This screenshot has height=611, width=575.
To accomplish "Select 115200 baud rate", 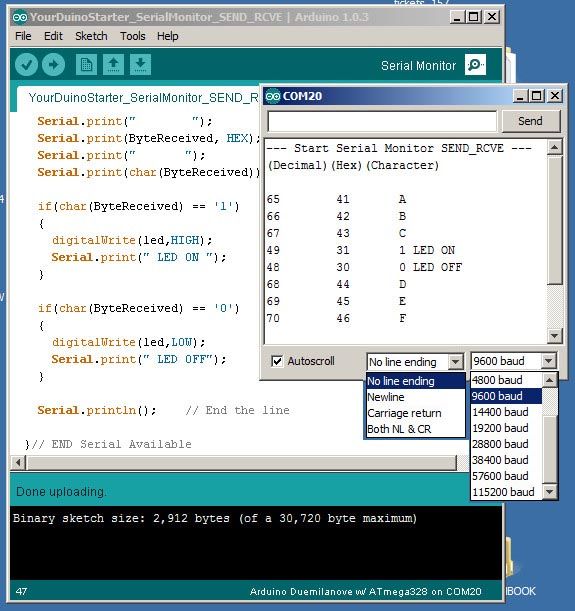I will [506, 492].
